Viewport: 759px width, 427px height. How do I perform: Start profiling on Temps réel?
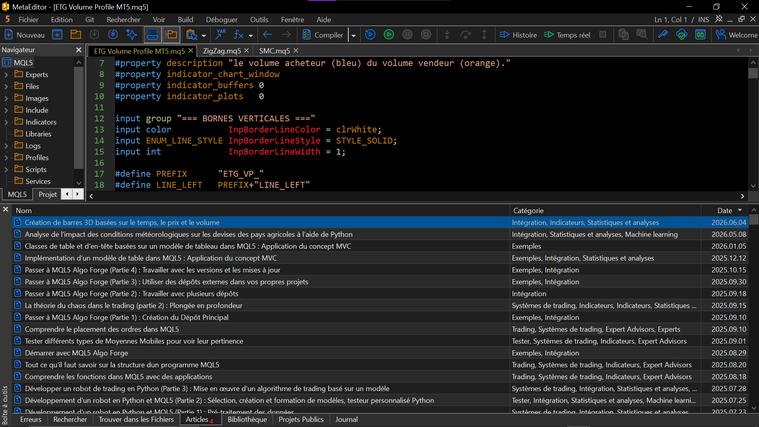tap(567, 35)
